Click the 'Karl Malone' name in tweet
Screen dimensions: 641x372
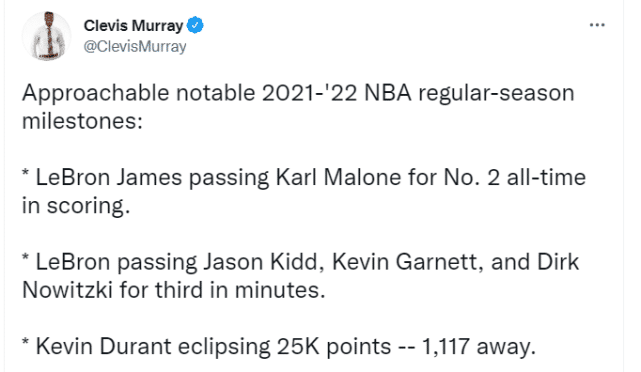click(x=338, y=178)
